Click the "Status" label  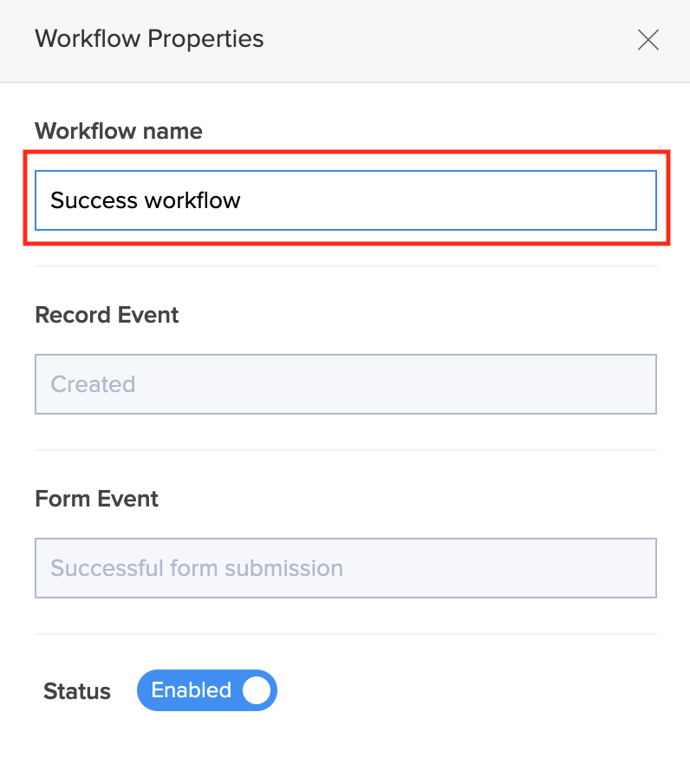[77, 691]
